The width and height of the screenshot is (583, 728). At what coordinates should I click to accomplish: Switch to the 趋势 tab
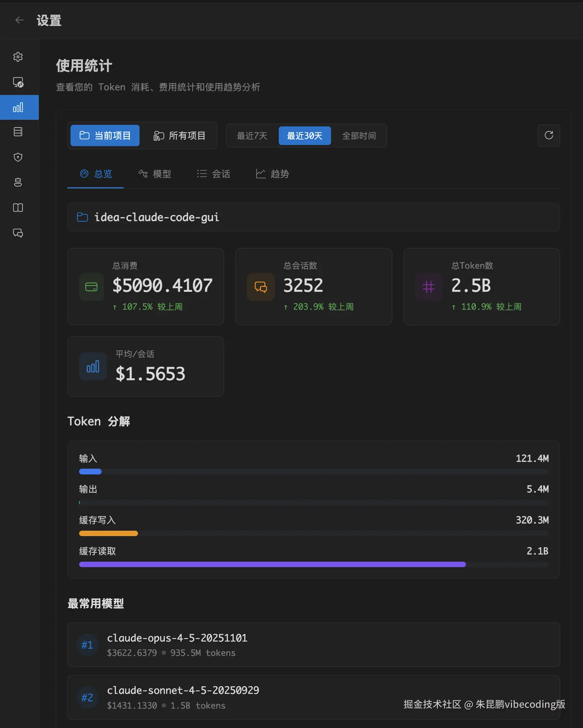click(x=273, y=174)
